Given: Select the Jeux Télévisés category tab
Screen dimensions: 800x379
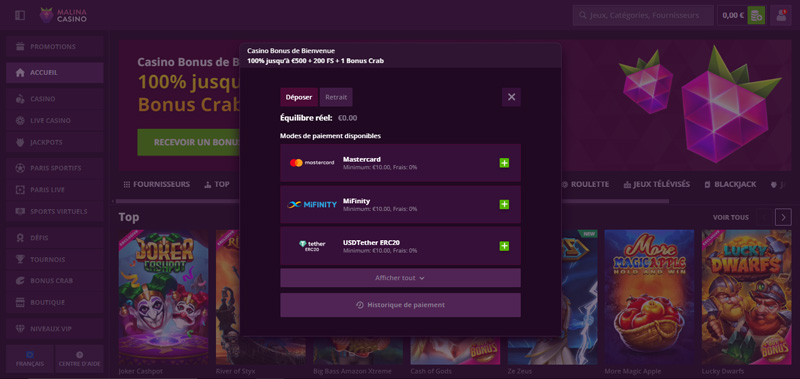Looking at the screenshot, I should click(657, 184).
